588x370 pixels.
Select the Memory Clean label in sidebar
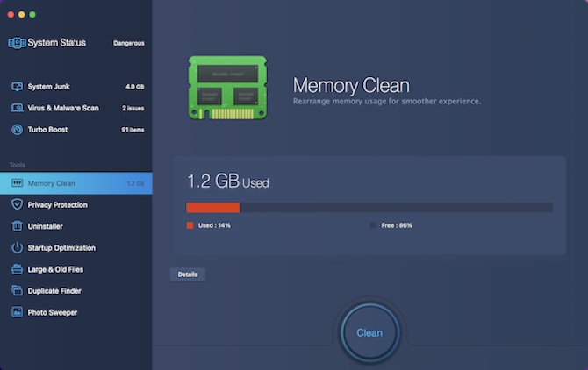coord(52,183)
